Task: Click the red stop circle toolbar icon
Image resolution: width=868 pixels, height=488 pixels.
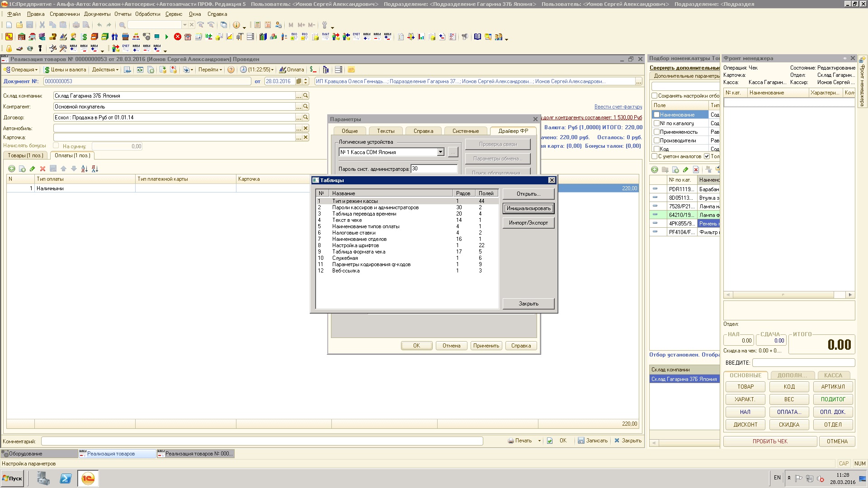Action: click(178, 37)
